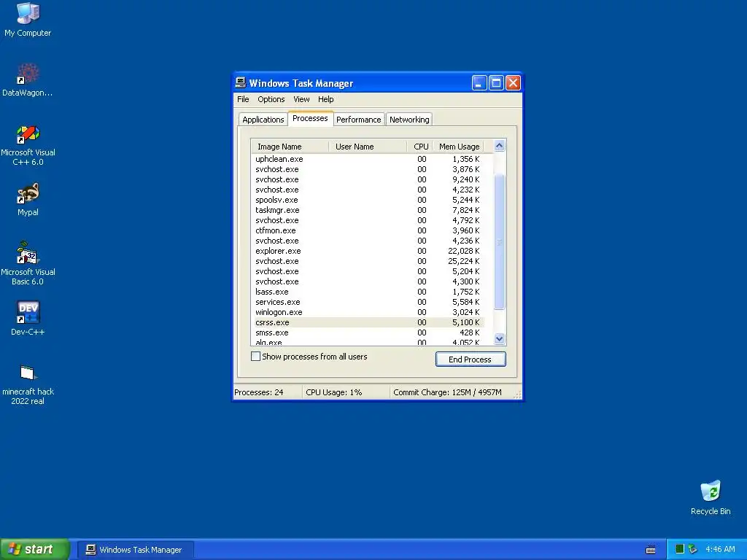This screenshot has height=560, width=747.
Task: Select the uphclean.exe process row
Action: (368, 159)
